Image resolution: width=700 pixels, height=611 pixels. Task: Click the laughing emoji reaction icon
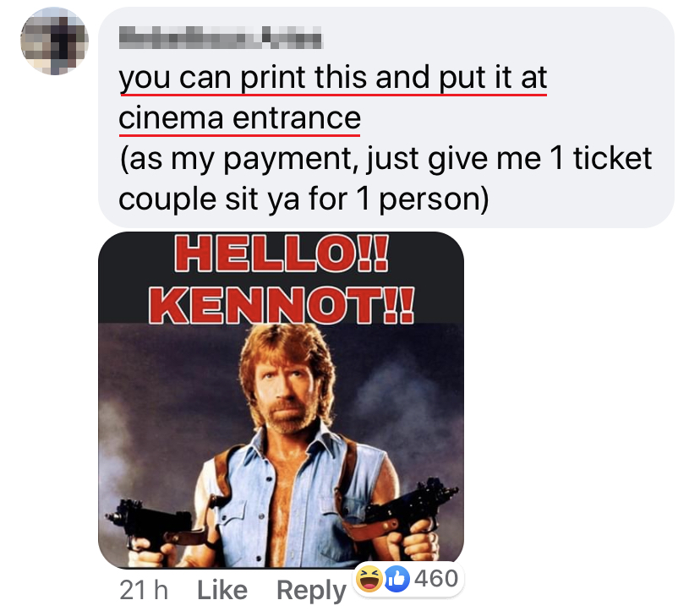click(369, 579)
